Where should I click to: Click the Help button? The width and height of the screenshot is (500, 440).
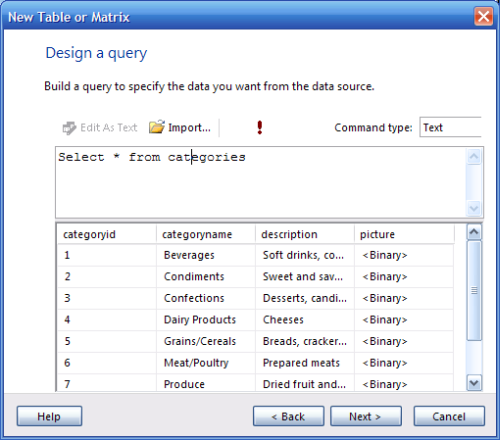tap(49, 416)
